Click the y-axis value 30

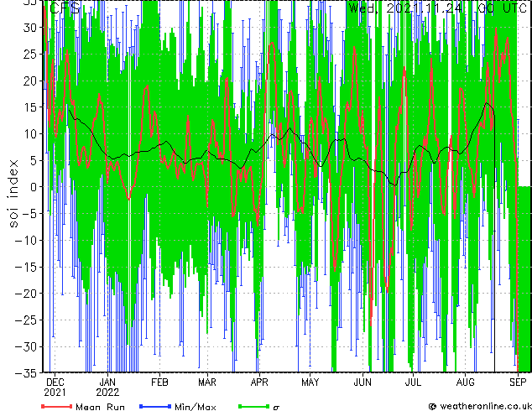tap(30, 28)
